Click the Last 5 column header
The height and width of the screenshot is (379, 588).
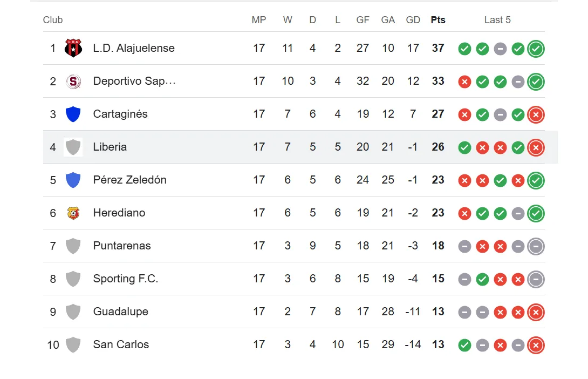[497, 19]
